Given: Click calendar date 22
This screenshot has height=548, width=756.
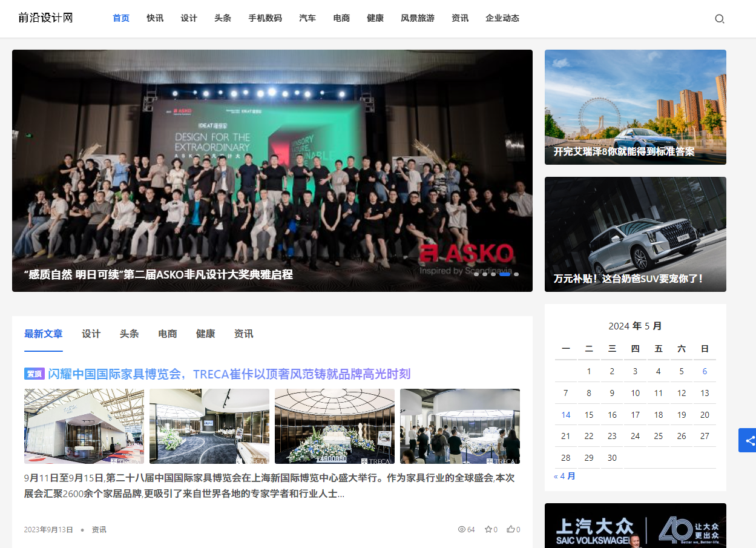Looking at the screenshot, I should [x=589, y=436].
